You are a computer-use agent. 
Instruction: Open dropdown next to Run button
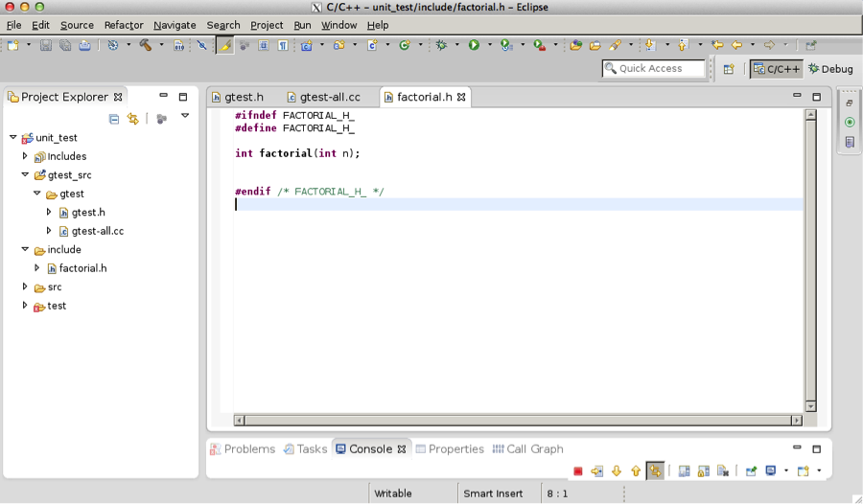[489, 45]
